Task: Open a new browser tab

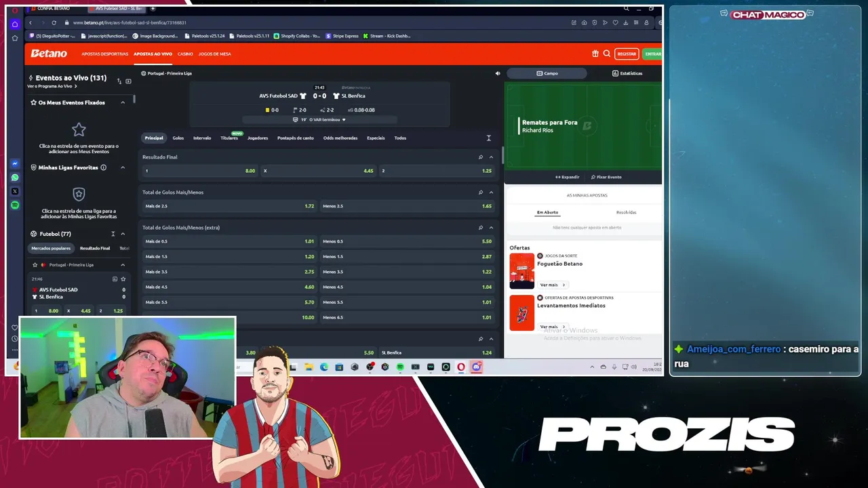Action: pos(153,9)
